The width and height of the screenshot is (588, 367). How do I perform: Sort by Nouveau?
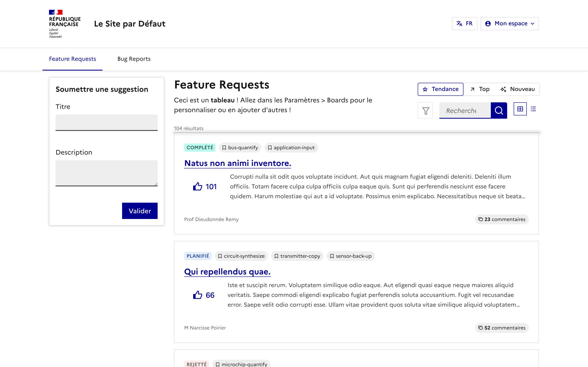pos(518,89)
